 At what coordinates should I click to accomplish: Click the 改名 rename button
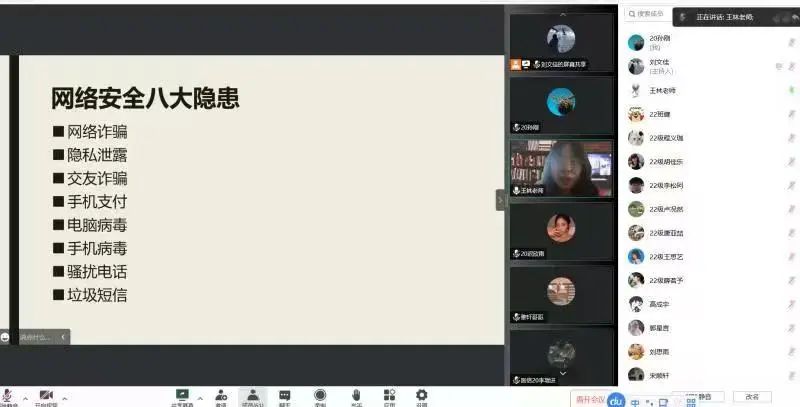[x=752, y=397]
